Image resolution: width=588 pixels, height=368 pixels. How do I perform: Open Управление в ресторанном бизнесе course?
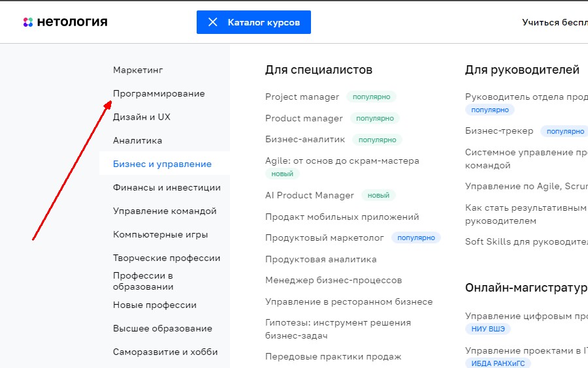point(349,301)
